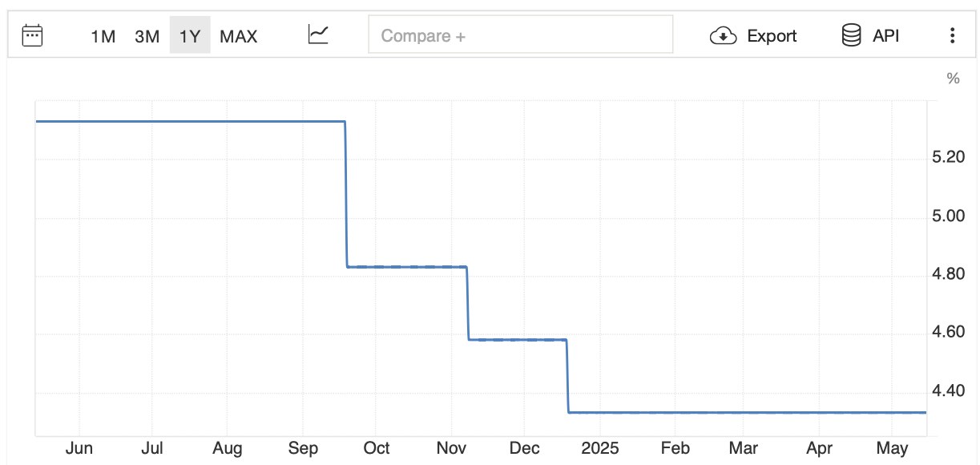Screen dimensions: 980x465
Task: Switch to the MAX time range
Action: point(239,36)
